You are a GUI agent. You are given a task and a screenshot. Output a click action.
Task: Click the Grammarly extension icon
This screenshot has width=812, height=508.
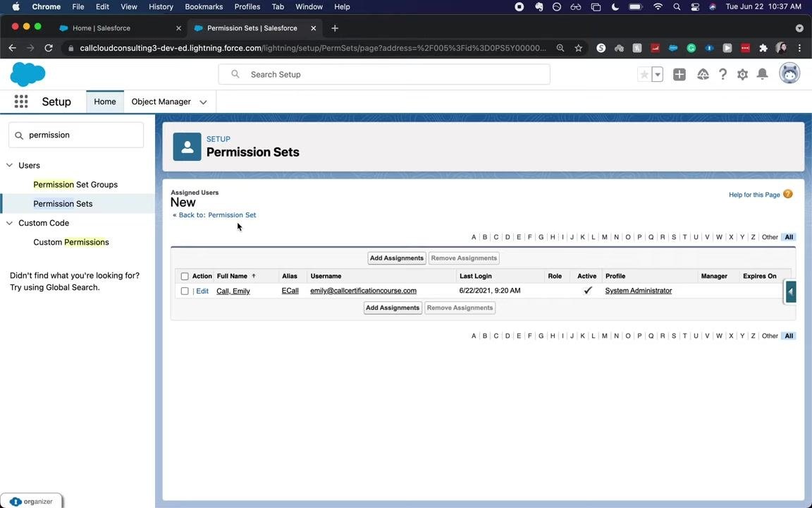[x=691, y=48]
